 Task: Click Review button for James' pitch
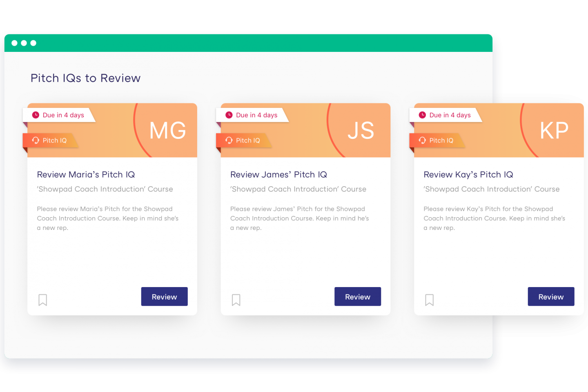pyautogui.click(x=358, y=296)
